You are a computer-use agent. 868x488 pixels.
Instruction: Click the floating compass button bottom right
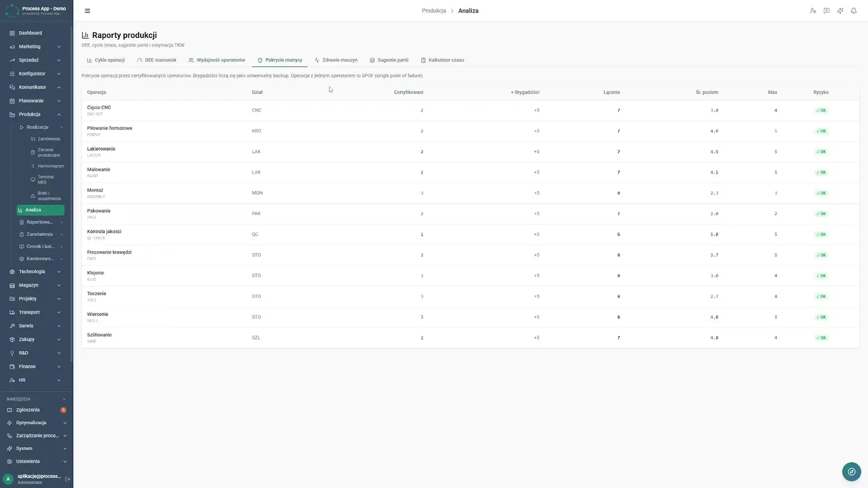(851, 472)
